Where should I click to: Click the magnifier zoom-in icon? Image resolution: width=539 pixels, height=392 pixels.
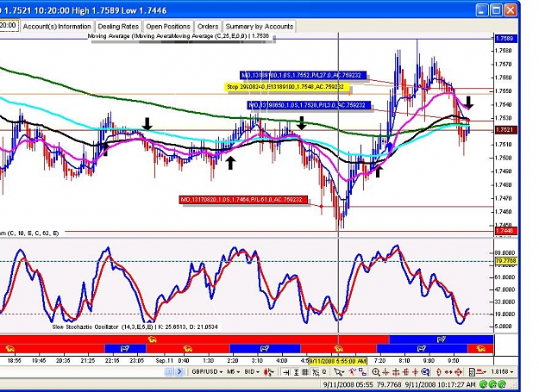pyautogui.click(x=376, y=372)
